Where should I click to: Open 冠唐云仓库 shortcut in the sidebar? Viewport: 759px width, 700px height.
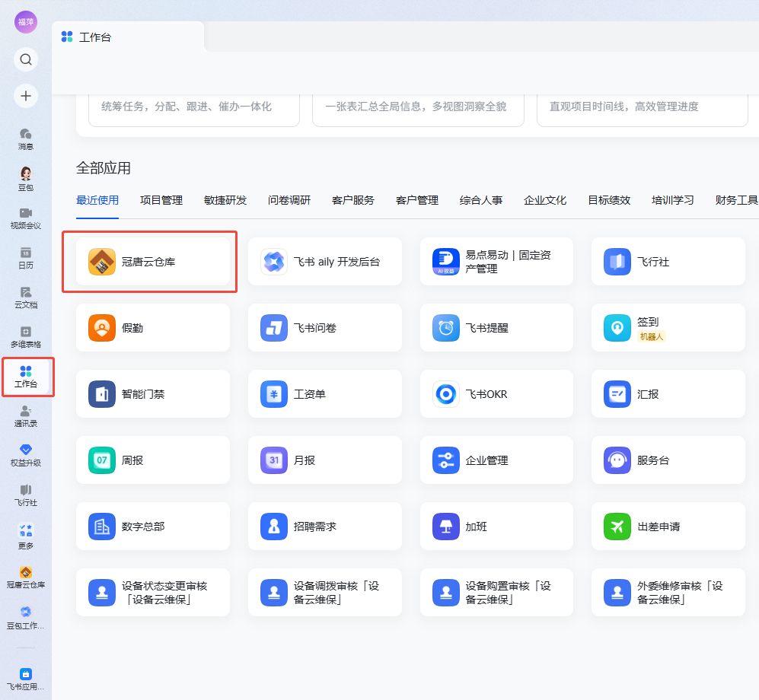coord(26,577)
